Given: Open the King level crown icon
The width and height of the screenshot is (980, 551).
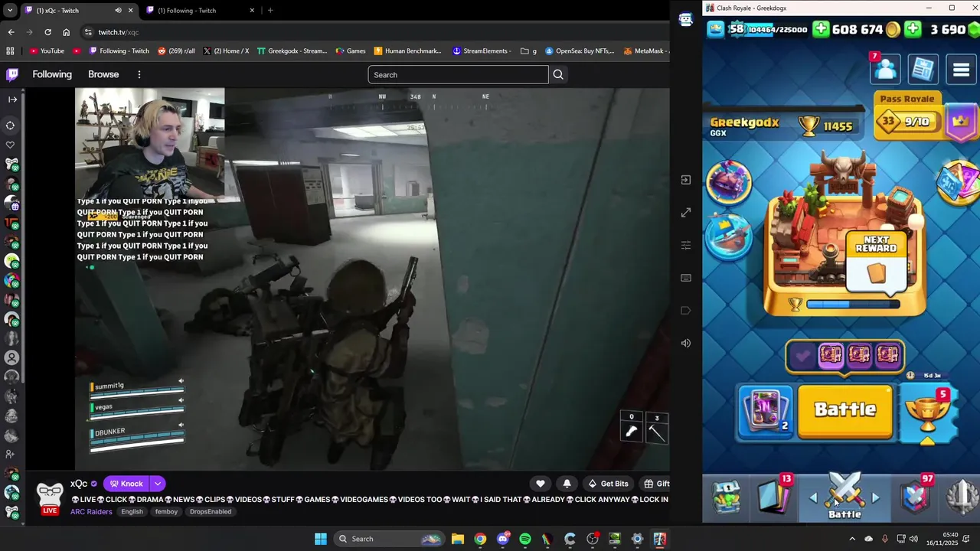Looking at the screenshot, I should 716,29.
